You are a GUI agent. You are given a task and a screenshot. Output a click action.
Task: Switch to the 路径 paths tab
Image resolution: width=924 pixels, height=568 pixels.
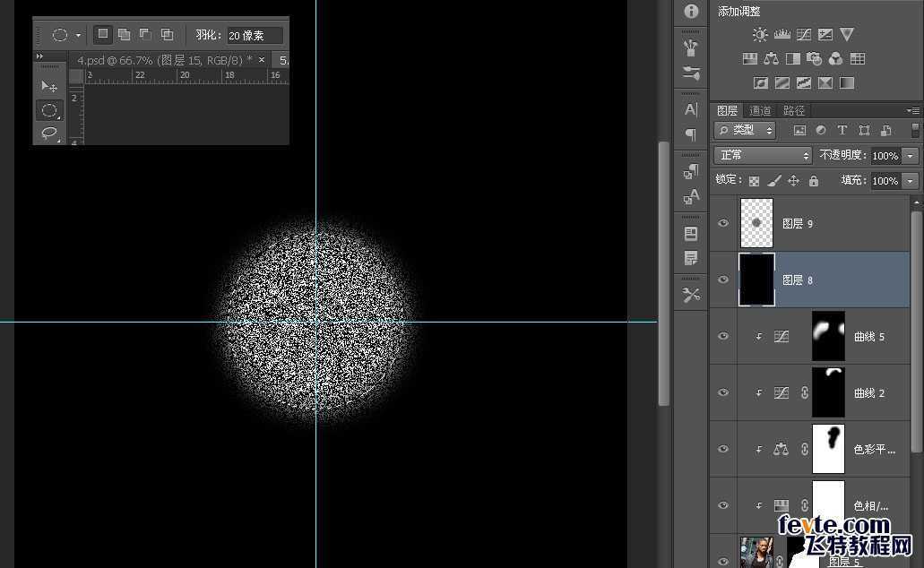pos(794,110)
